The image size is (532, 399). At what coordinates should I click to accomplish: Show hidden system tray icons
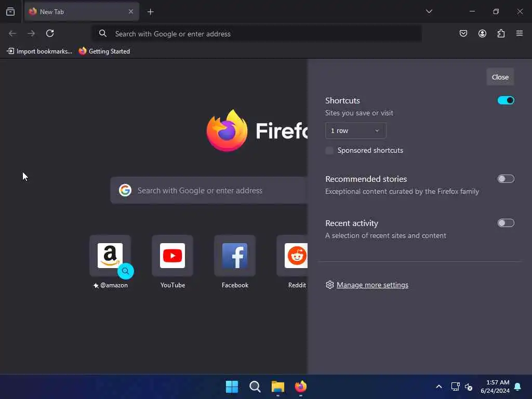click(x=438, y=387)
